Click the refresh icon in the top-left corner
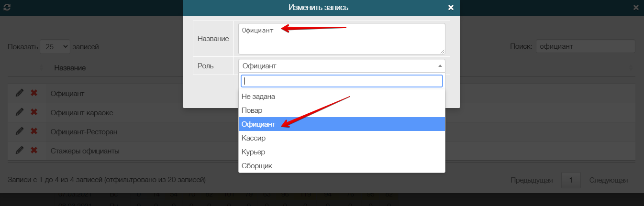644x206 pixels. [7, 8]
